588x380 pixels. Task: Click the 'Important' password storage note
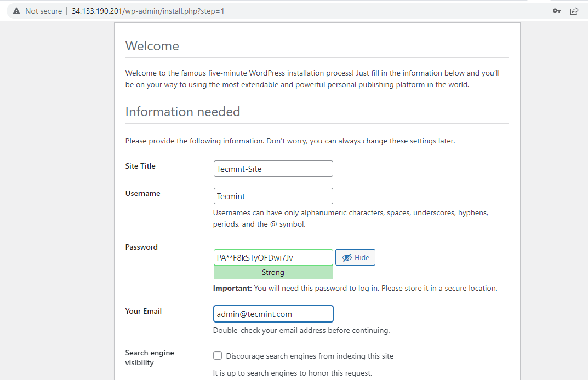click(355, 288)
